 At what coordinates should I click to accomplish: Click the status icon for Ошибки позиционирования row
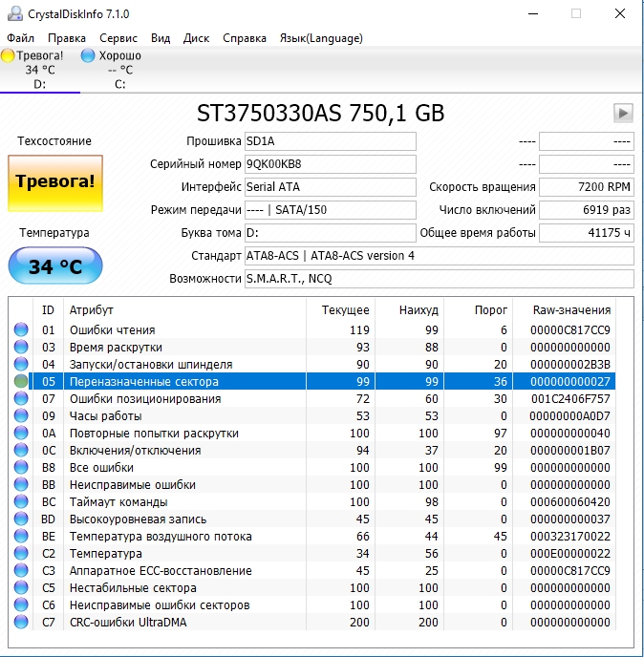pyautogui.click(x=21, y=398)
